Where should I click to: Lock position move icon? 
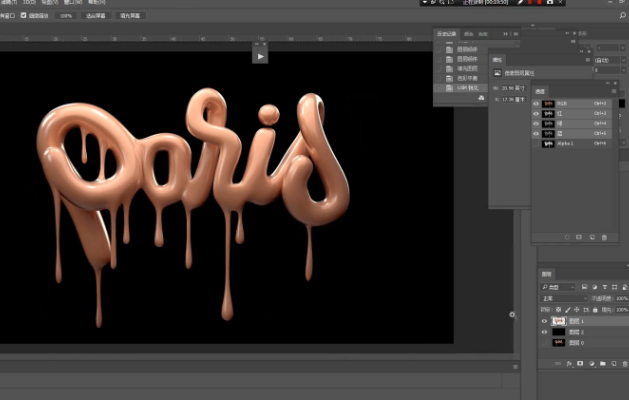577,310
